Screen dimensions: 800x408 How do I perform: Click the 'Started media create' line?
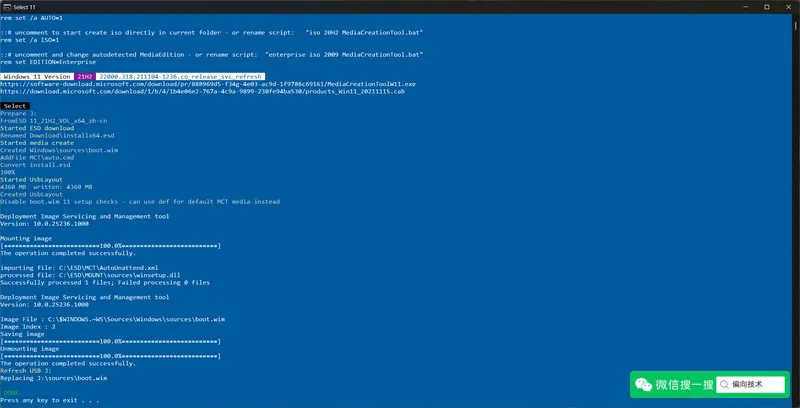pyautogui.click(x=37, y=143)
